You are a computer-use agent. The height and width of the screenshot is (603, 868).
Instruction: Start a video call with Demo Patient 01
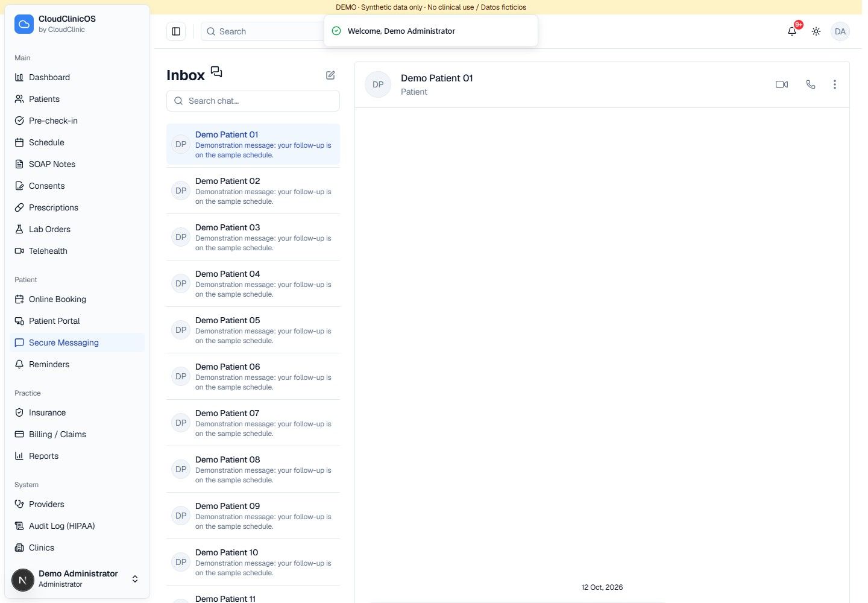[782, 84]
